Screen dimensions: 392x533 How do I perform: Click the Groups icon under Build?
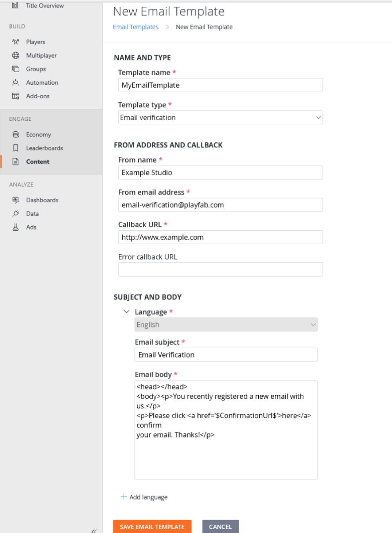click(x=16, y=69)
